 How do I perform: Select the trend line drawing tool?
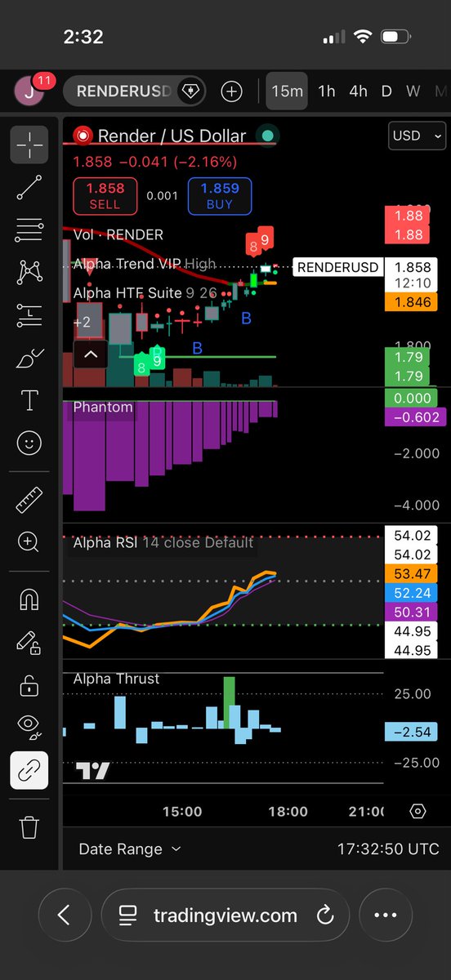click(29, 188)
